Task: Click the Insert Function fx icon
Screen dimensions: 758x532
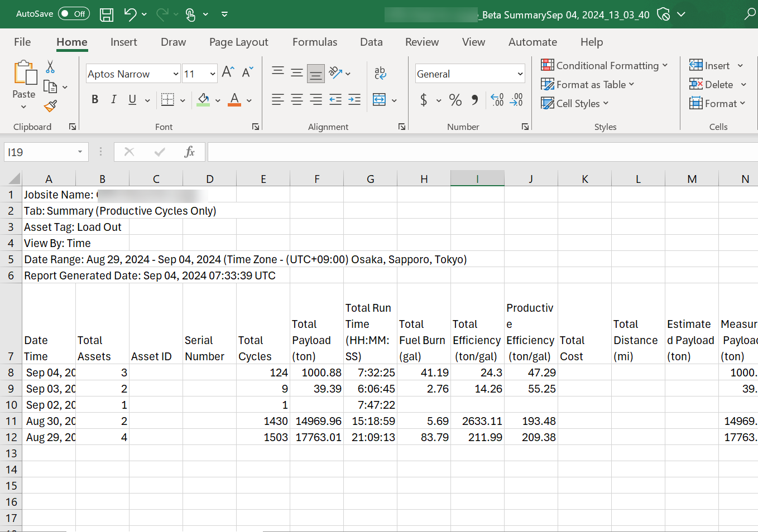Action: [189, 152]
